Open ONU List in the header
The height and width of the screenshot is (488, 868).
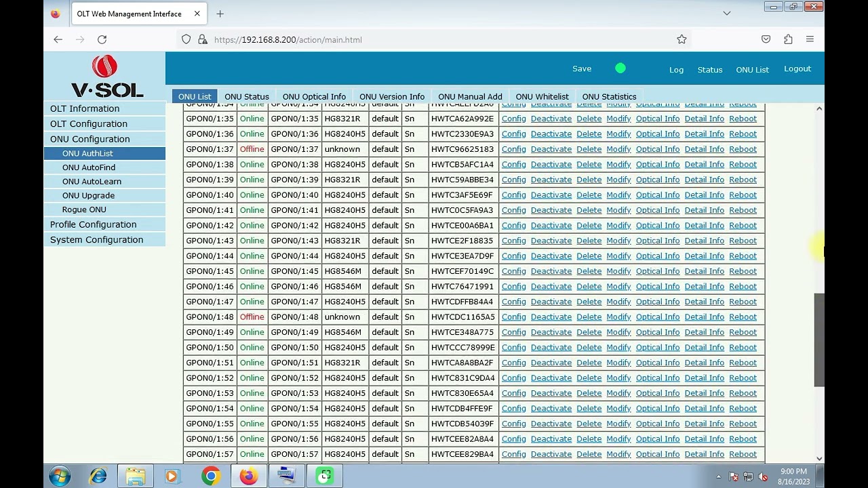point(752,70)
